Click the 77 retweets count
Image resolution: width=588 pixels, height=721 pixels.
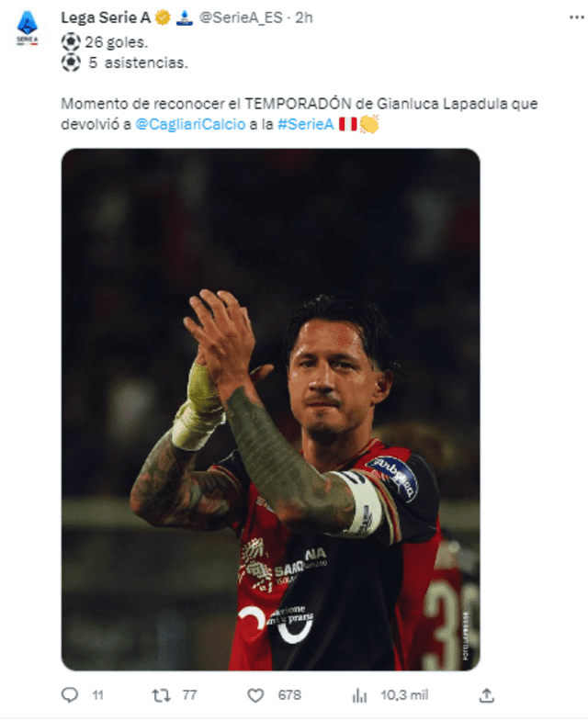(189, 694)
